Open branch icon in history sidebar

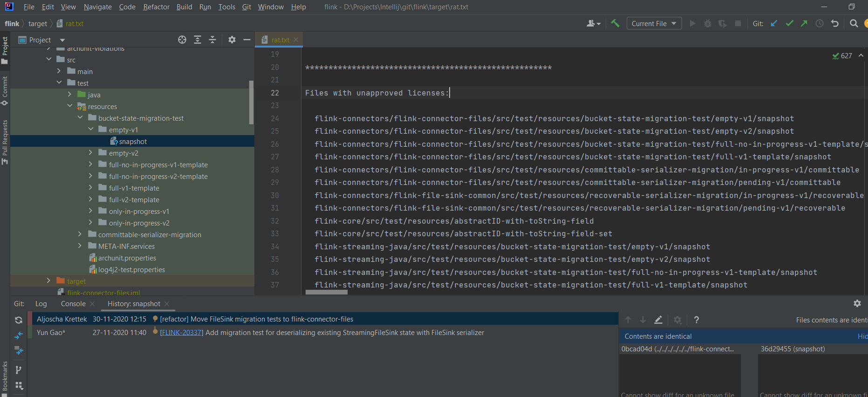[x=19, y=370]
